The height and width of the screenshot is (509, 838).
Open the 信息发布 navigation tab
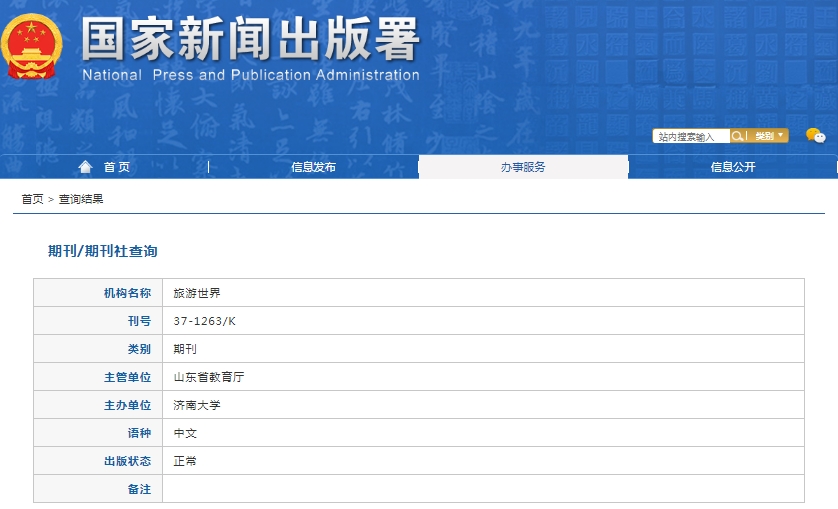tap(313, 167)
